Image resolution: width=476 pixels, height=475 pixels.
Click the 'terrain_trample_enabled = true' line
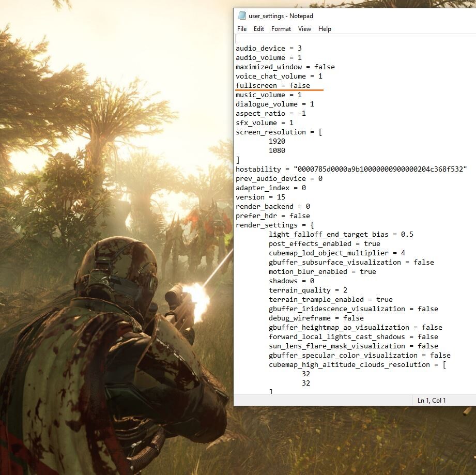point(331,300)
